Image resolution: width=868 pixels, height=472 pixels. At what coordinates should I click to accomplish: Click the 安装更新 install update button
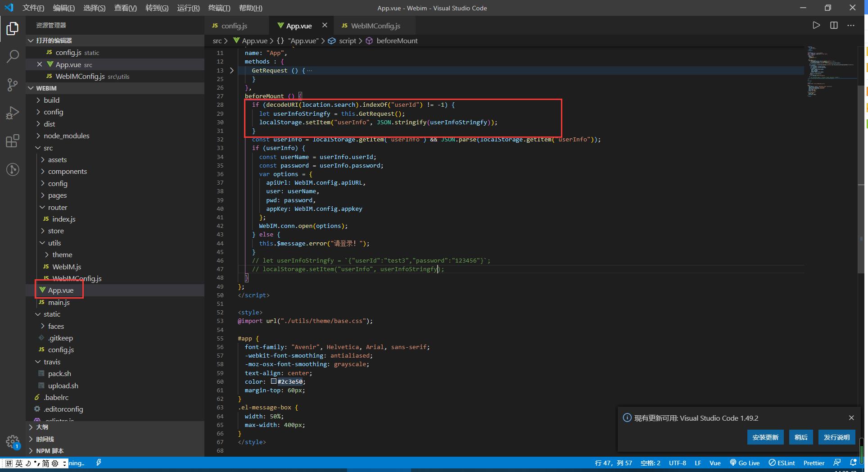765,437
